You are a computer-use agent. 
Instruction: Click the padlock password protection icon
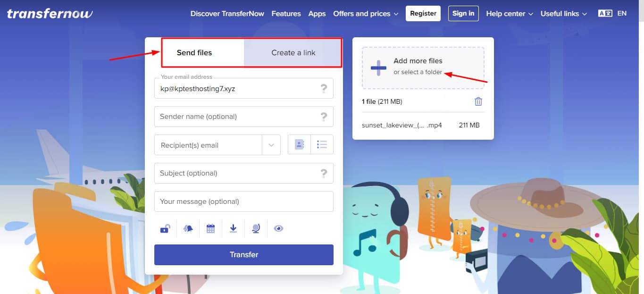click(165, 229)
